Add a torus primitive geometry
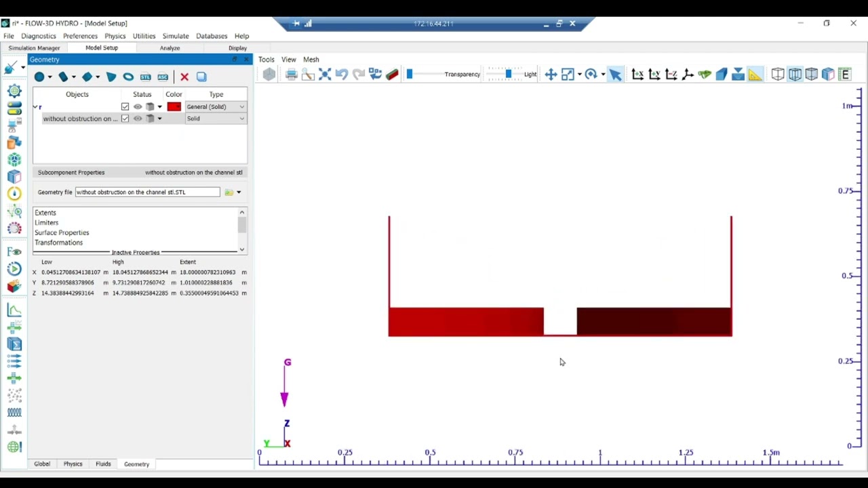This screenshot has width=868, height=488. coord(128,77)
